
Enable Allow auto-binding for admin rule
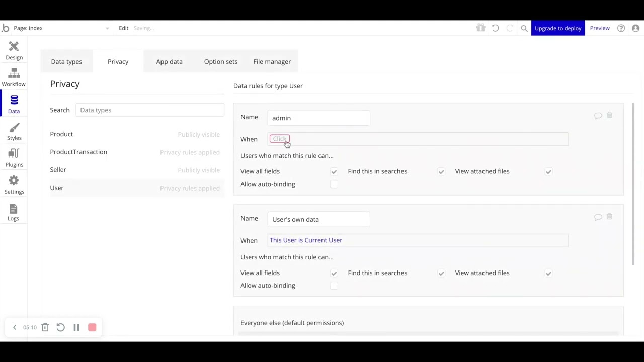point(334,184)
